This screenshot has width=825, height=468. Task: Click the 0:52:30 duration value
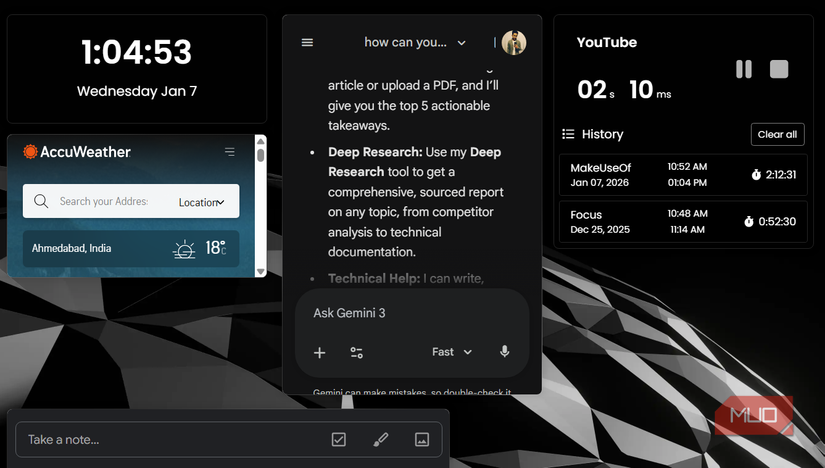[x=777, y=222]
